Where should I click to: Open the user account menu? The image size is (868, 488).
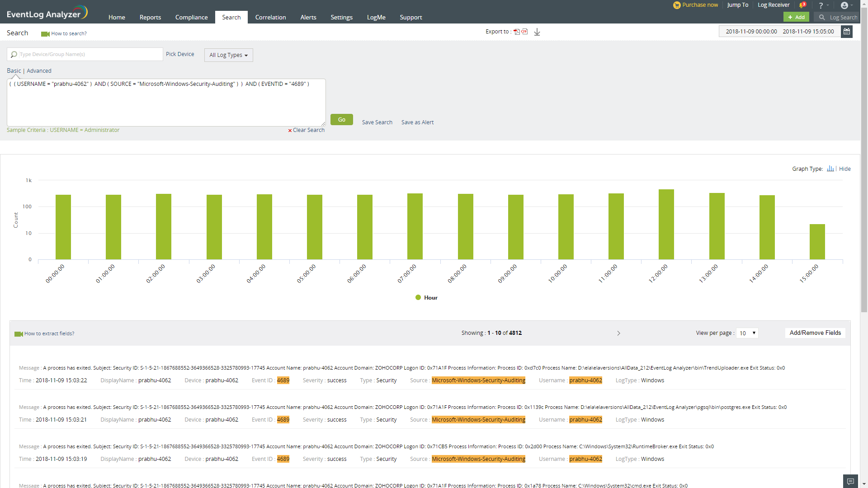pyautogui.click(x=844, y=5)
